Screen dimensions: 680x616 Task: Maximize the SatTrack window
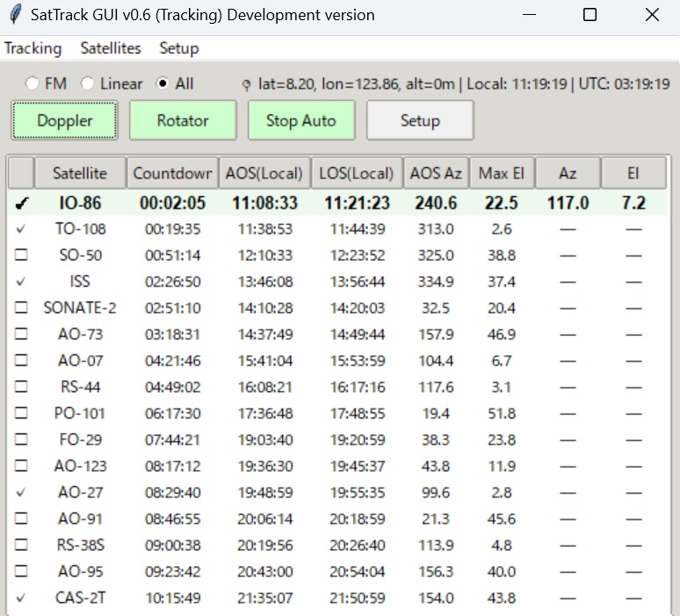590,15
